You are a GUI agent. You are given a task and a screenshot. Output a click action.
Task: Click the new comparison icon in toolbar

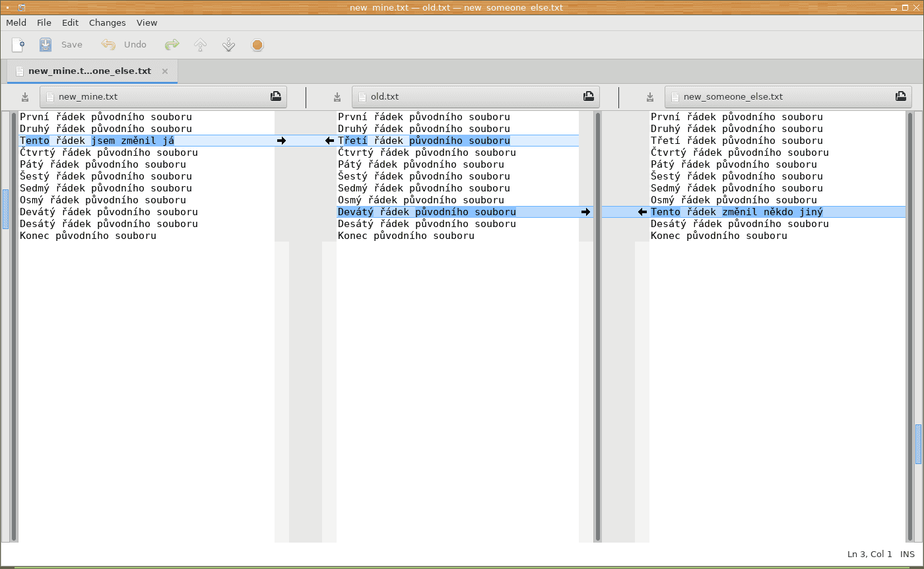point(18,45)
